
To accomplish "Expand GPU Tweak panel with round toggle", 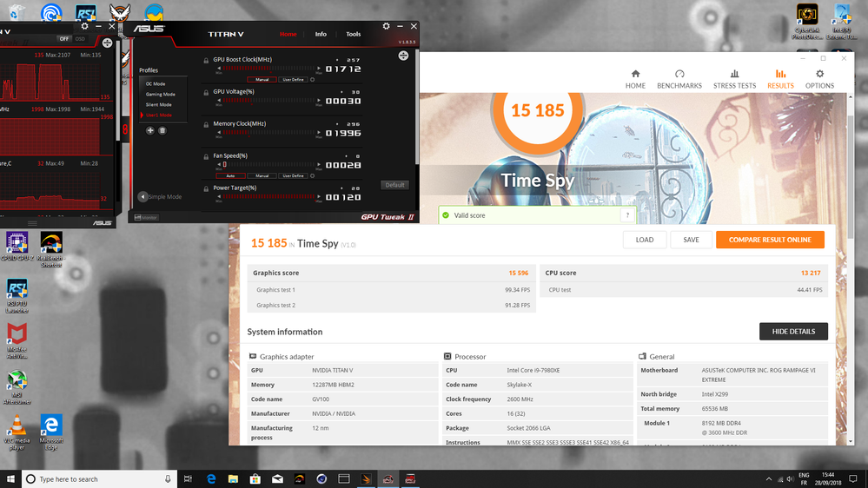I will tap(403, 56).
